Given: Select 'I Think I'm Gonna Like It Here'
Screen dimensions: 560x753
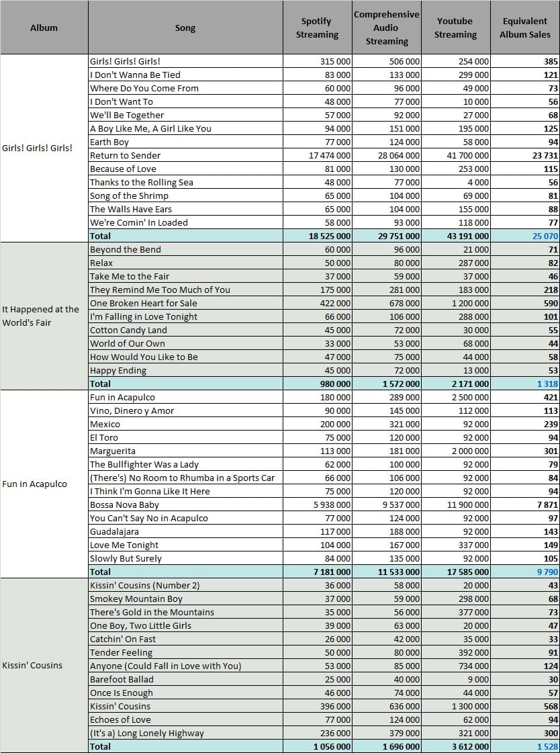Looking at the screenshot, I should click(185, 491).
